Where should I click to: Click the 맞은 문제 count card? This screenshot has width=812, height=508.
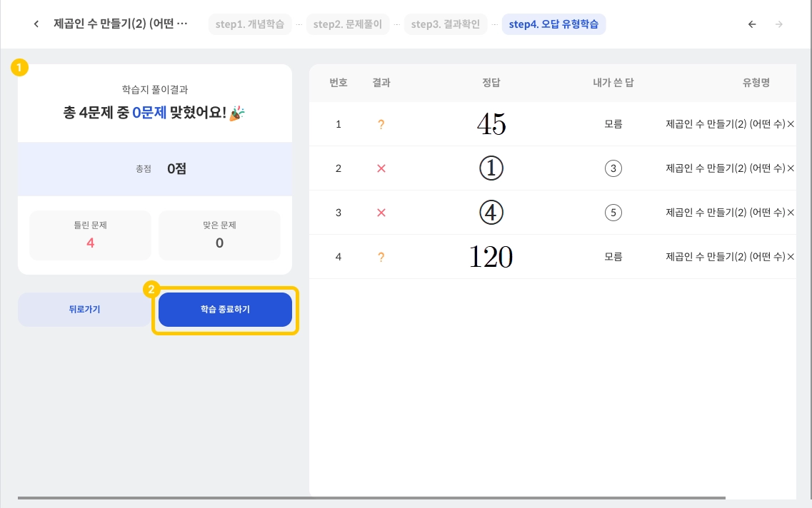(219, 235)
